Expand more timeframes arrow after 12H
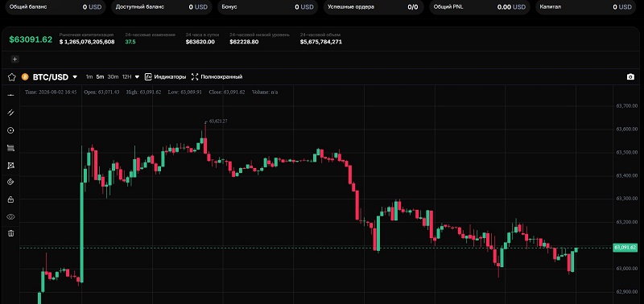This screenshot has height=304, width=644. pyautogui.click(x=137, y=76)
